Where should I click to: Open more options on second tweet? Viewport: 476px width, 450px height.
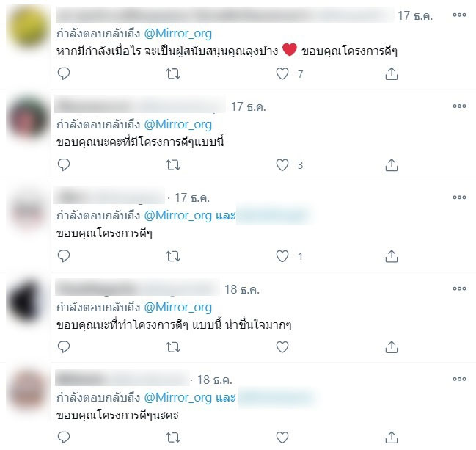click(x=459, y=106)
